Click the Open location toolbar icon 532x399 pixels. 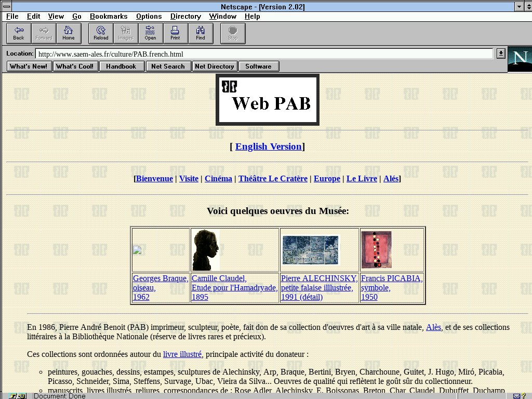[x=150, y=33]
